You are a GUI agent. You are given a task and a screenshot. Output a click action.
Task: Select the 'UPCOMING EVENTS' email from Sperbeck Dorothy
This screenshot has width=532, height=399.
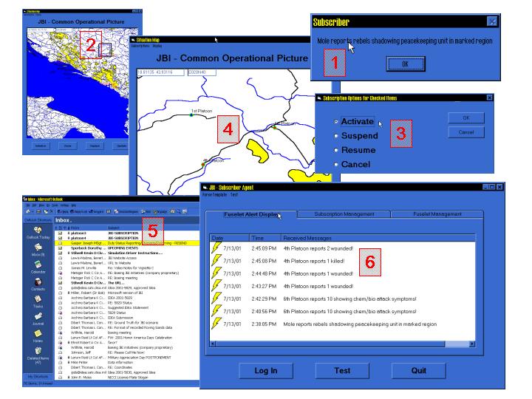click(127, 248)
